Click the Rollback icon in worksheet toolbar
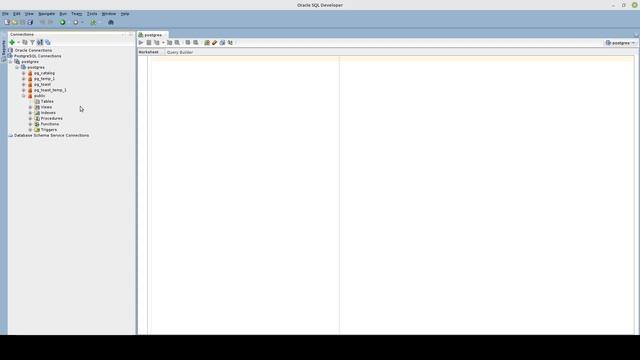The image size is (640, 360). pos(196,42)
